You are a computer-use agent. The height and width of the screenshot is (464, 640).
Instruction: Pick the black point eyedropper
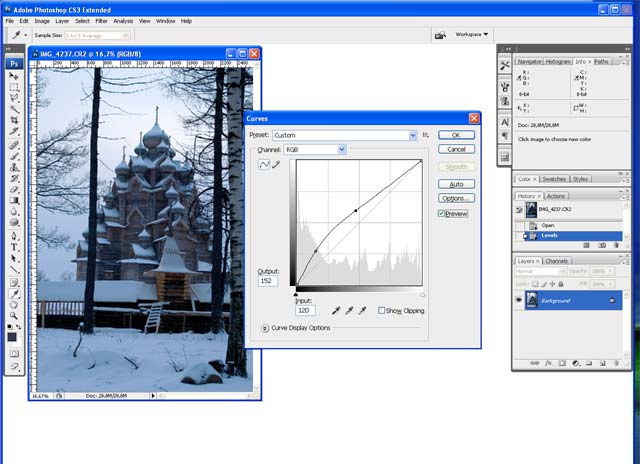click(337, 311)
